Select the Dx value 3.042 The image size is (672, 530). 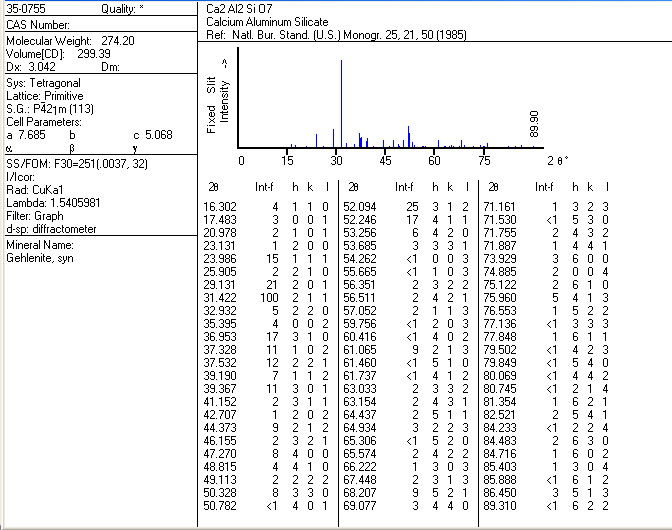42,67
